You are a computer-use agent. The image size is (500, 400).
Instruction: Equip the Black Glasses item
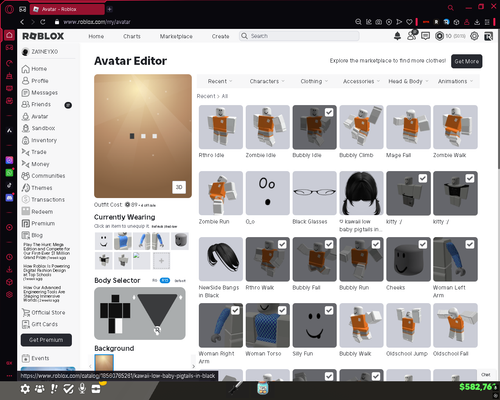pos(314,193)
